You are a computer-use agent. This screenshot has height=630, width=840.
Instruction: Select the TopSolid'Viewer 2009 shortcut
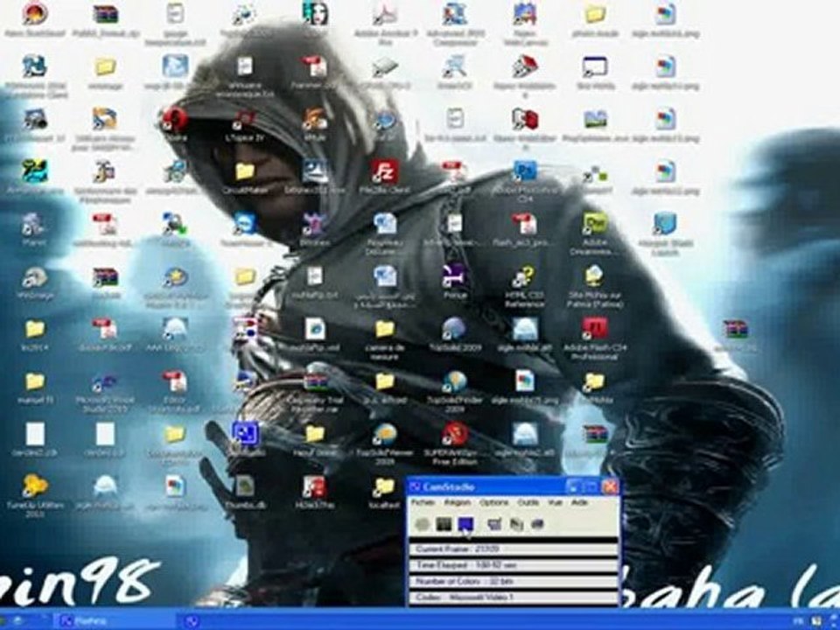click(x=385, y=444)
